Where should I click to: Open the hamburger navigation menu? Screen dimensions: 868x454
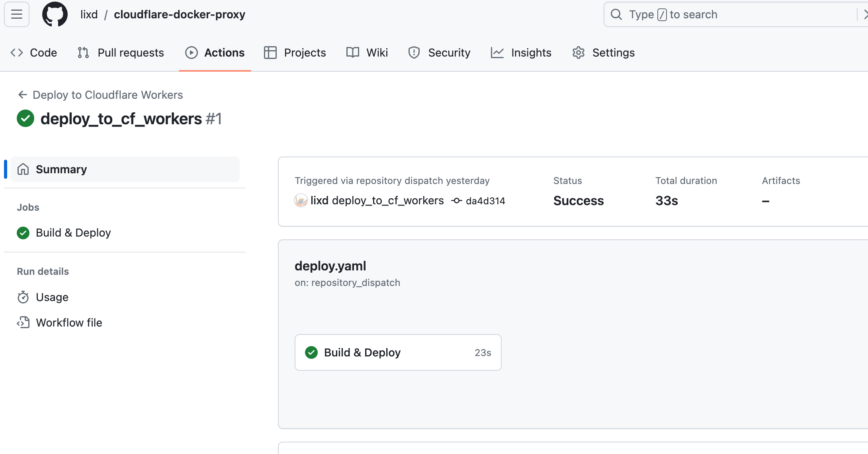tap(17, 15)
